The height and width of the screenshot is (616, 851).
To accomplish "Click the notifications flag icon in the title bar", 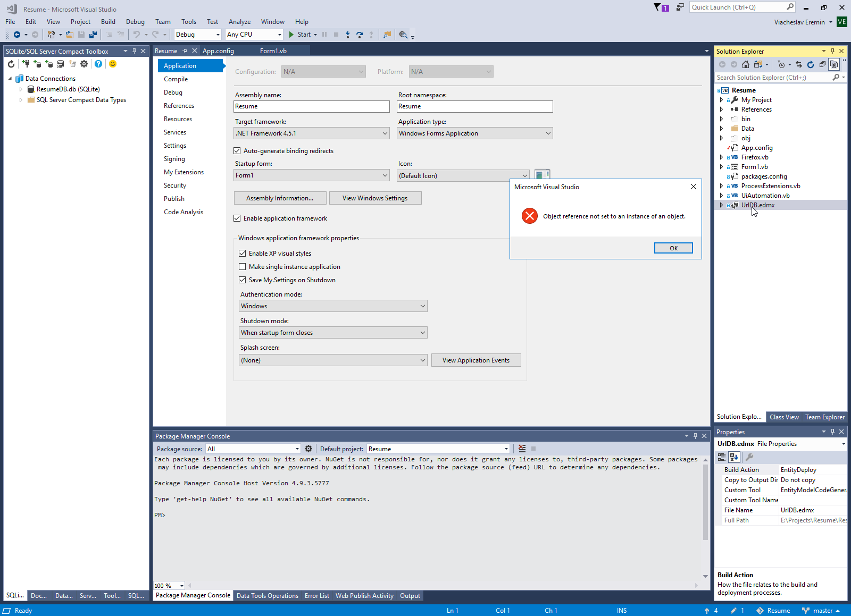I will (661, 7).
